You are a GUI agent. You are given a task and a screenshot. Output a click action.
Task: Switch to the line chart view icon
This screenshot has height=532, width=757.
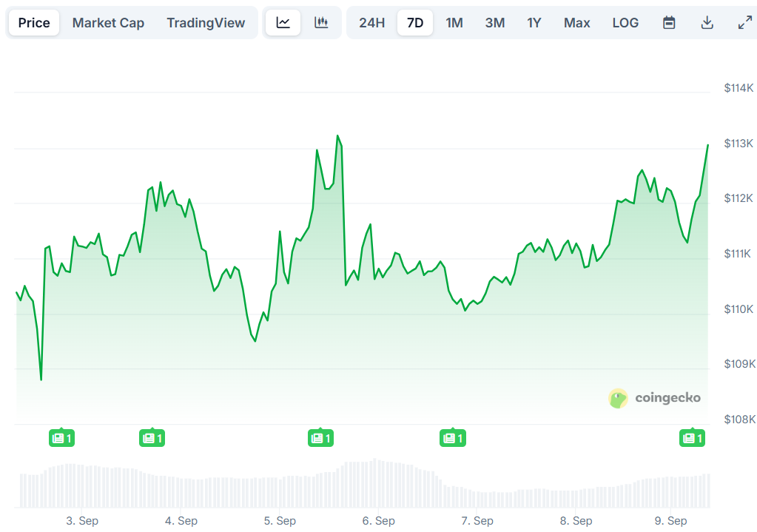pos(283,23)
